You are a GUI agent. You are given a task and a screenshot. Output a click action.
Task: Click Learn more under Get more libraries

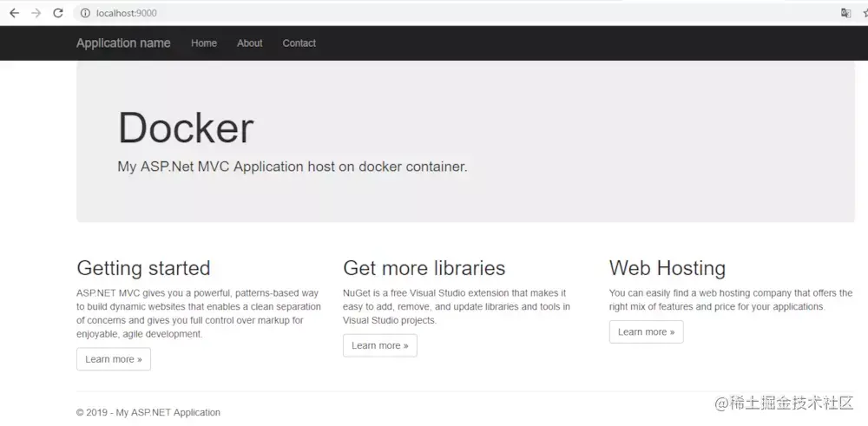point(380,345)
